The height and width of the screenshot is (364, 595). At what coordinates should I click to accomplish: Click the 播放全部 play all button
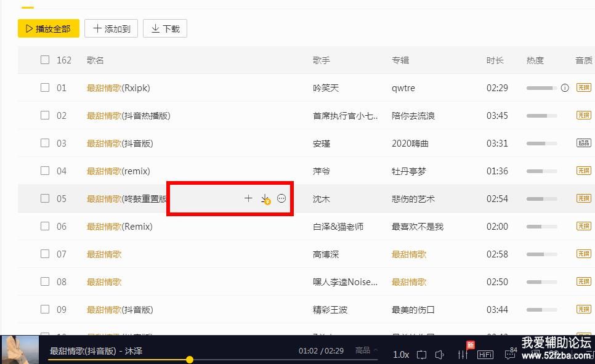(x=49, y=28)
